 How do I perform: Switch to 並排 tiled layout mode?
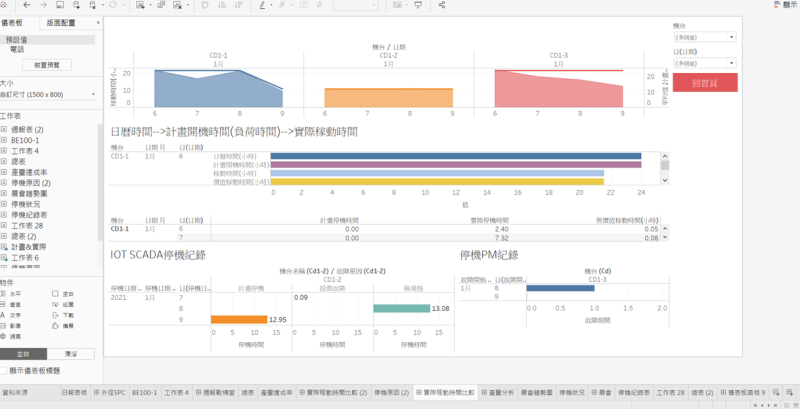(x=23, y=354)
